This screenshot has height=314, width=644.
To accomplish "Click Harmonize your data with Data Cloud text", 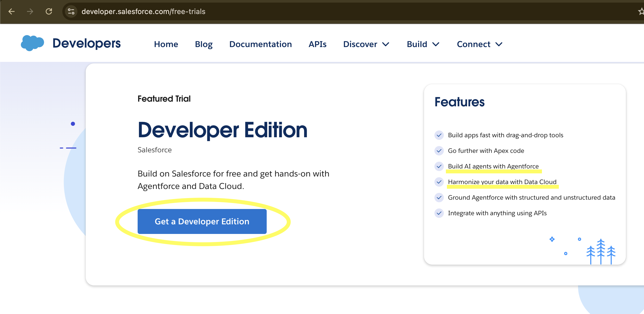I will [502, 182].
